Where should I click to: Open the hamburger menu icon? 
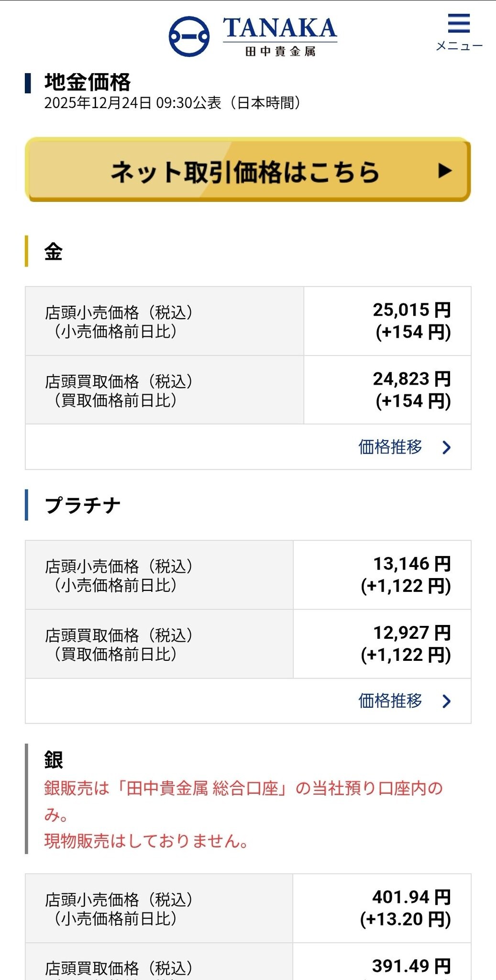[459, 23]
